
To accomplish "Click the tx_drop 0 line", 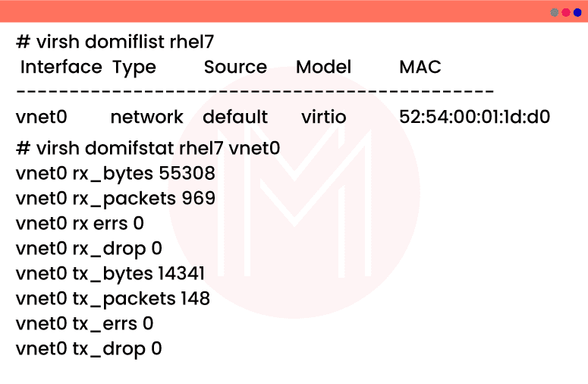I will 89,348.
